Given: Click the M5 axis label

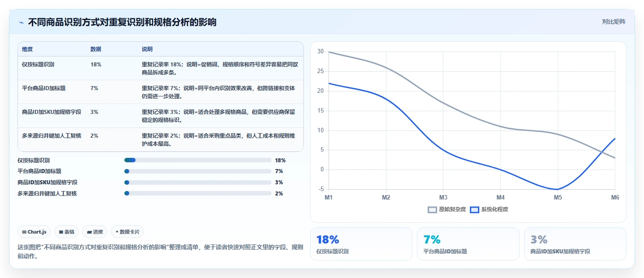Looking at the screenshot, I should coord(558,198).
